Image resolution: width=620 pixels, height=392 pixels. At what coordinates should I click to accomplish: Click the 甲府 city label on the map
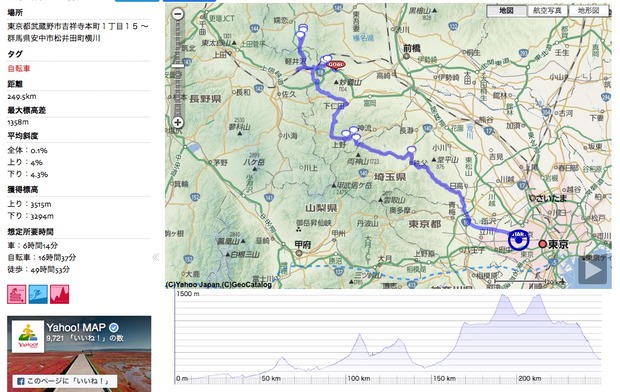click(x=303, y=245)
